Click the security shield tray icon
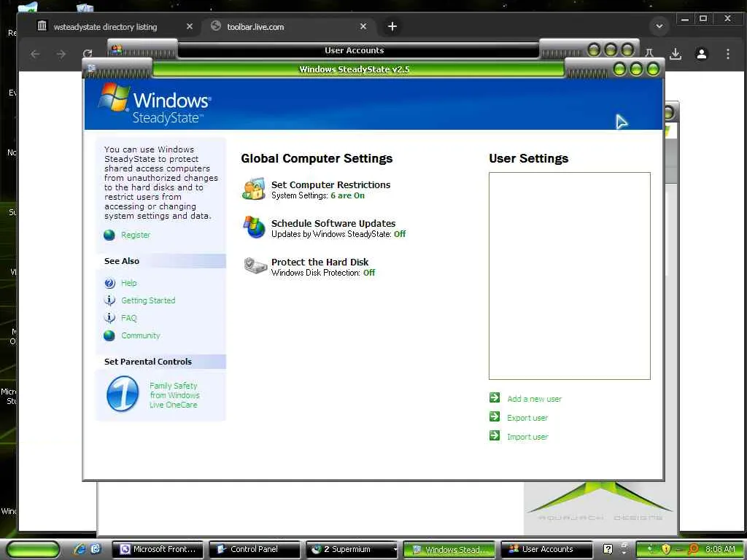747x560 pixels. [666, 550]
